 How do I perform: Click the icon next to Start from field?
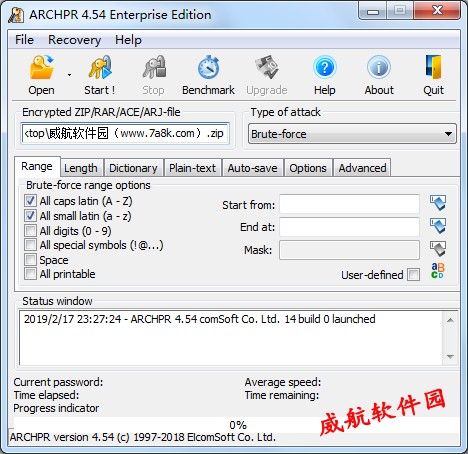[438, 203]
